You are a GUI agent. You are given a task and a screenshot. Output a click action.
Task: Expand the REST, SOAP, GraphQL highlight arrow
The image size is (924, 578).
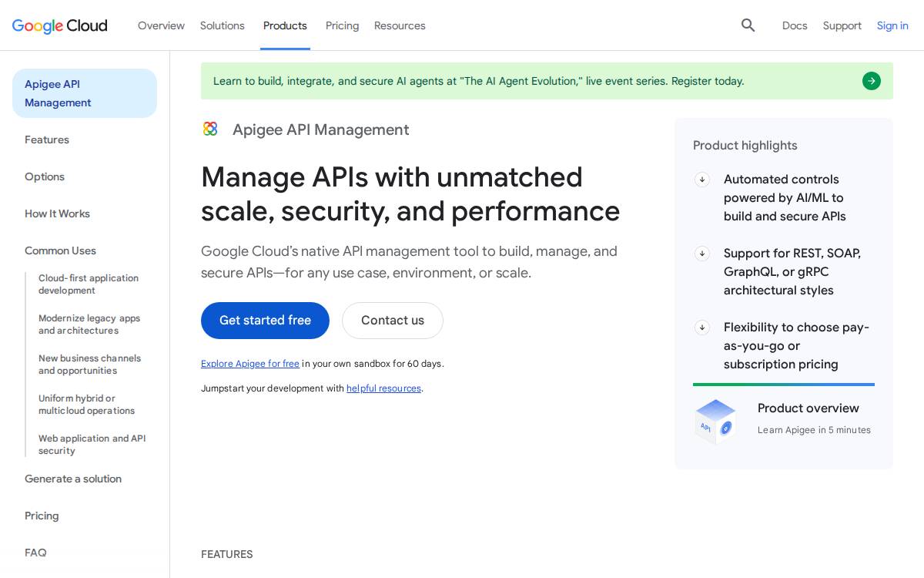coord(702,254)
